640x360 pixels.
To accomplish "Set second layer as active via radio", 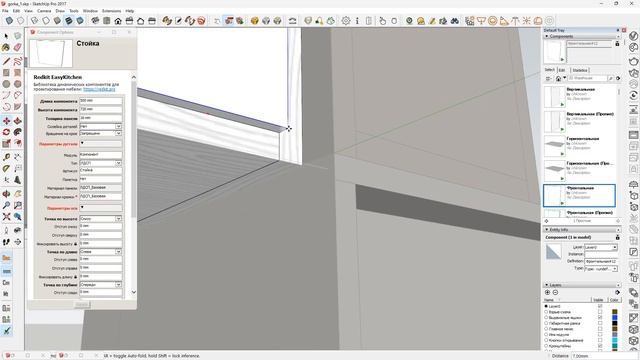I will click(546, 312).
